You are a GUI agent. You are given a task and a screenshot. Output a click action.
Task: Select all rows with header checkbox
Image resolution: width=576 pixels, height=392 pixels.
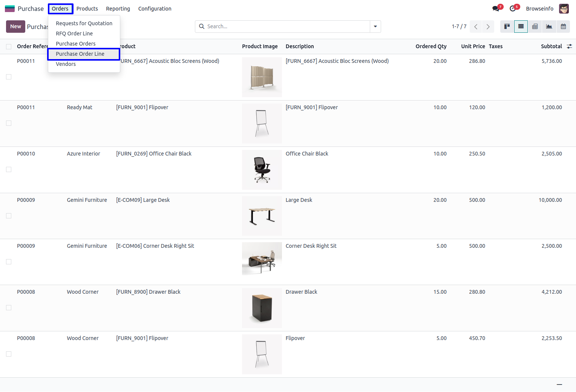(9, 47)
